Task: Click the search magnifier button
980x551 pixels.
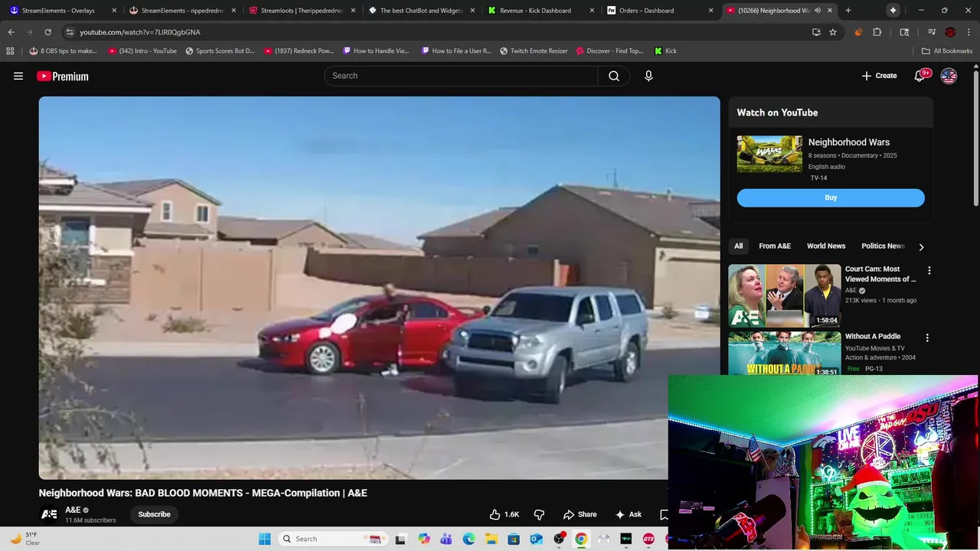Action: point(614,76)
